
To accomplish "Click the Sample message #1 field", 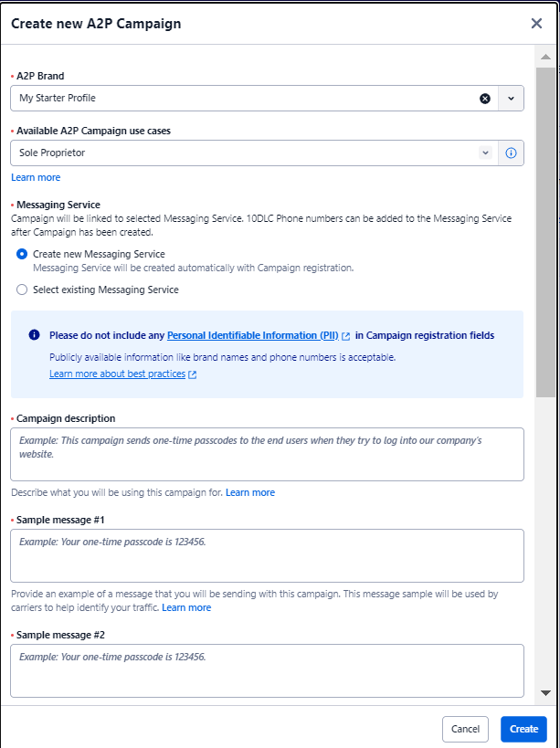I will coord(267,555).
